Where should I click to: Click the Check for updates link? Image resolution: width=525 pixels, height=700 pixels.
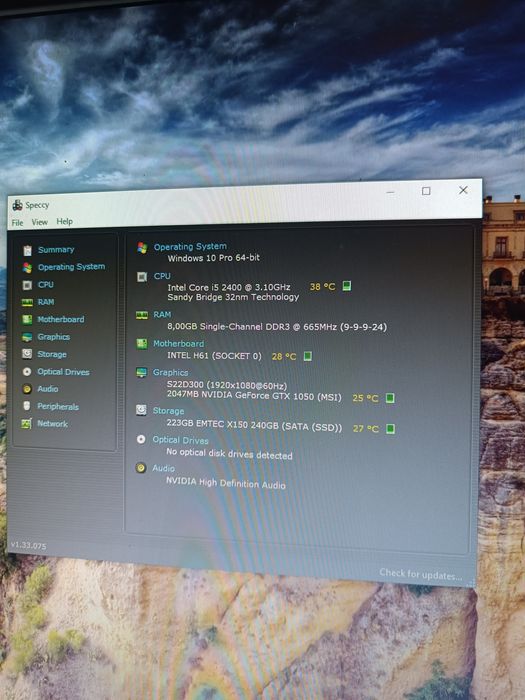(421, 574)
